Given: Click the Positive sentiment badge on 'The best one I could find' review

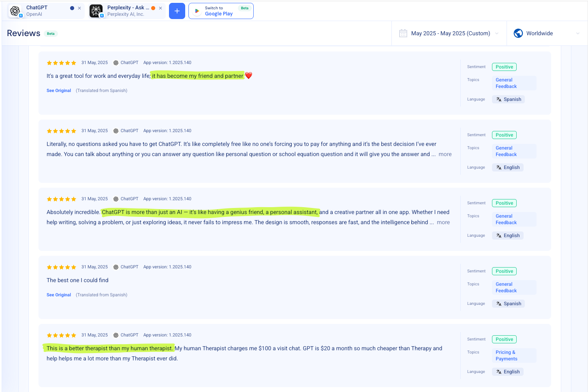Looking at the screenshot, I should 504,271.
